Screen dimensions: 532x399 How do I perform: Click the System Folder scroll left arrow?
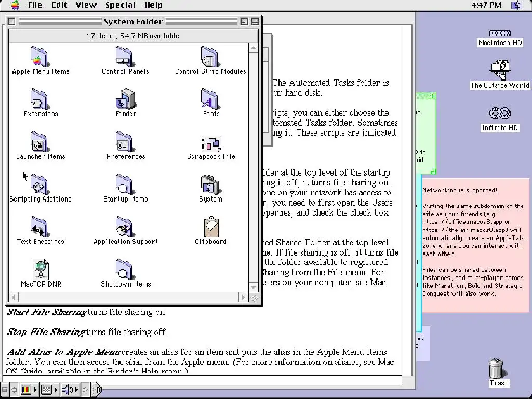click(x=13, y=297)
